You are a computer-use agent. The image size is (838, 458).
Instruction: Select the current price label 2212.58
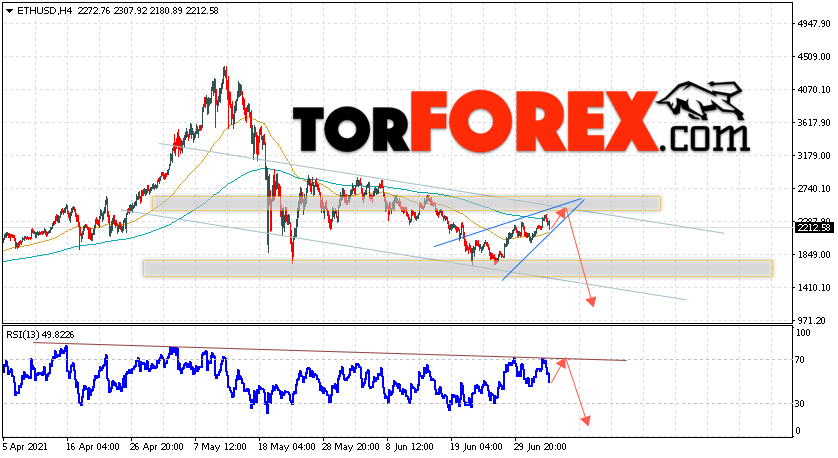pyautogui.click(x=814, y=228)
